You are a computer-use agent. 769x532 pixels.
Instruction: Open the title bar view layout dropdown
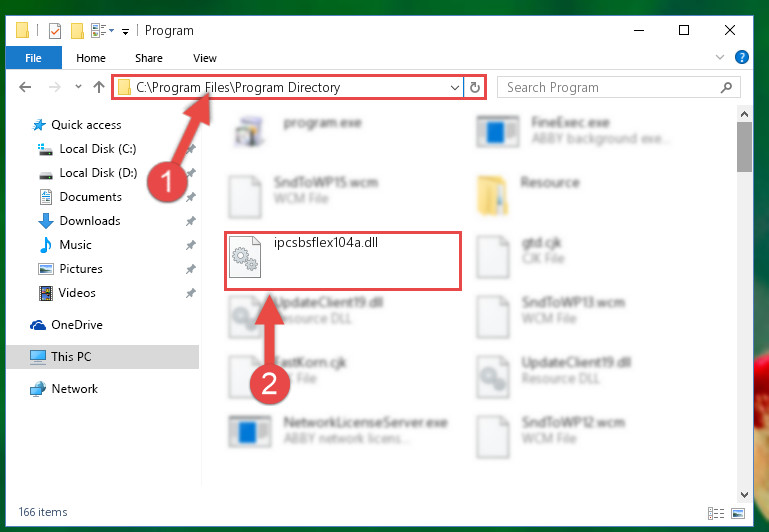point(103,30)
